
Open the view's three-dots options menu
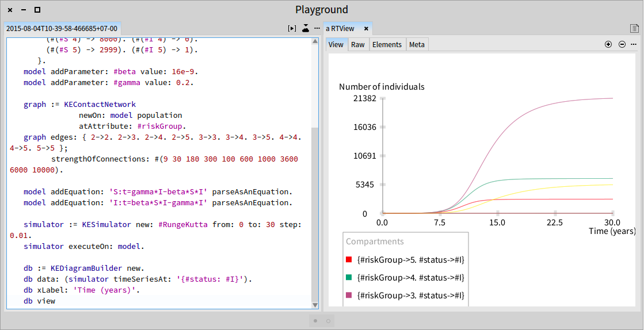(x=634, y=44)
